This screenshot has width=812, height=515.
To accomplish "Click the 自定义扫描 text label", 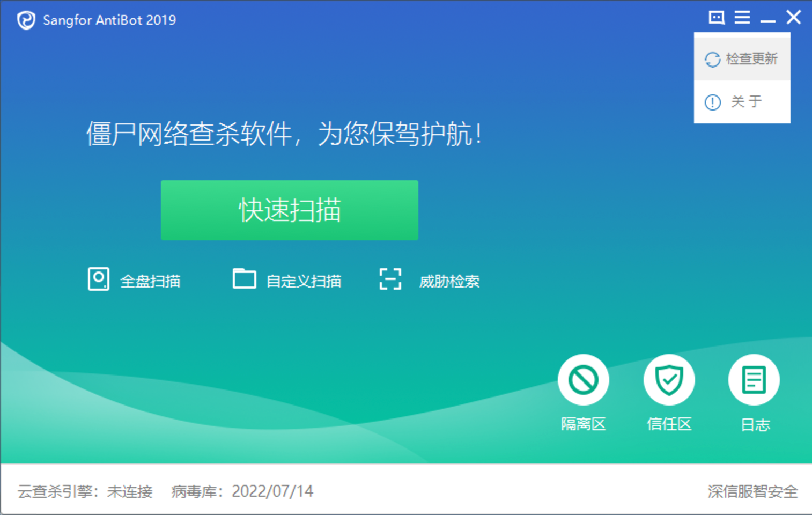I will coord(304,281).
